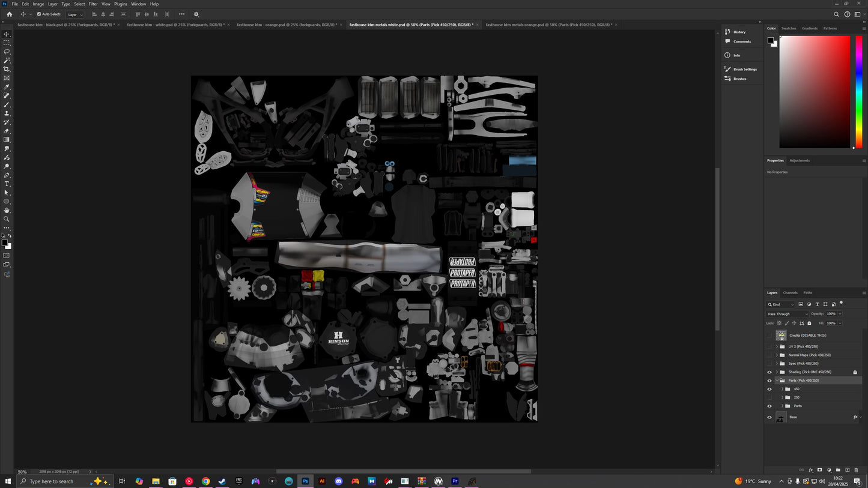Select the Crop tool
This screenshot has height=488, width=868.
(7, 69)
